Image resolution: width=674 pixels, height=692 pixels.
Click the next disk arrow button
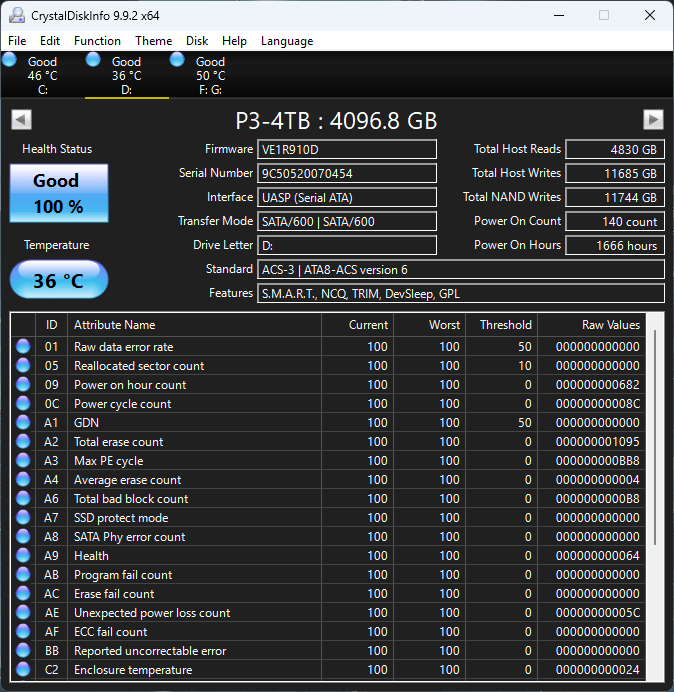tap(653, 120)
